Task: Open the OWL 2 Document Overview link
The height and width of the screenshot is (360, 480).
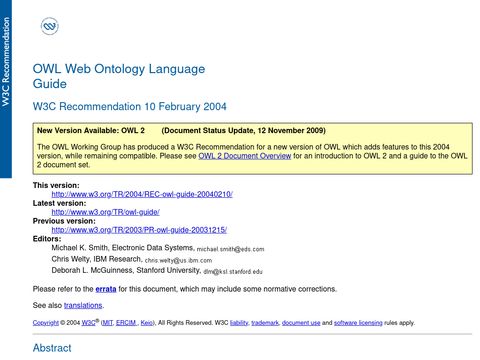Action: point(245,156)
